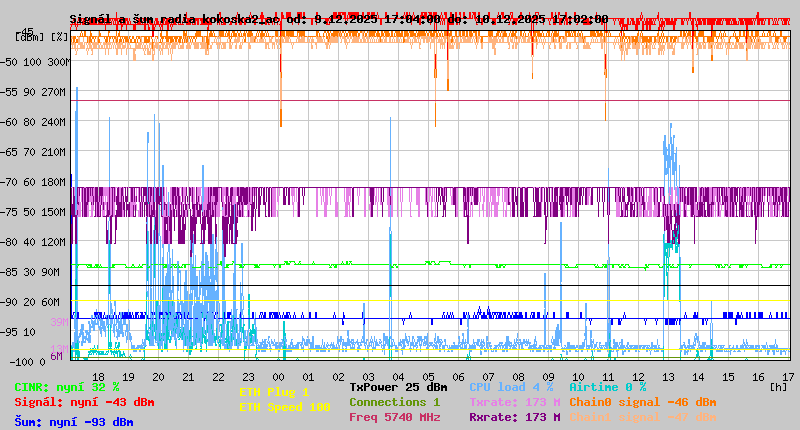Click hour "04" on the time axis
This screenshot has width=800, height=430.
[x=398, y=377]
